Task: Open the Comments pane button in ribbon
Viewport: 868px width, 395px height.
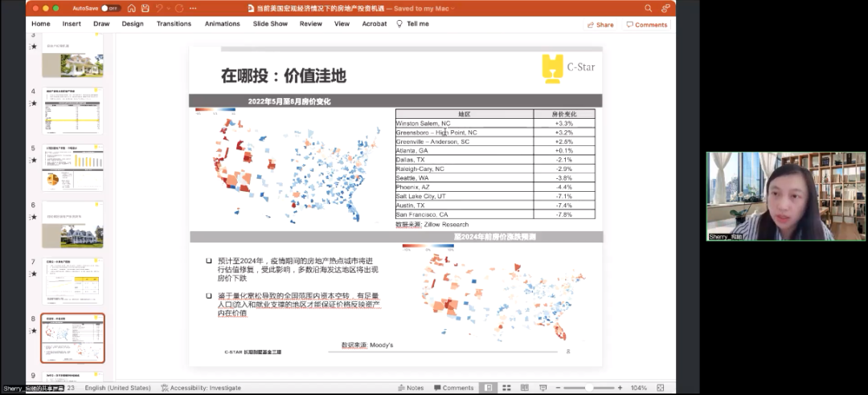Action: 646,25
